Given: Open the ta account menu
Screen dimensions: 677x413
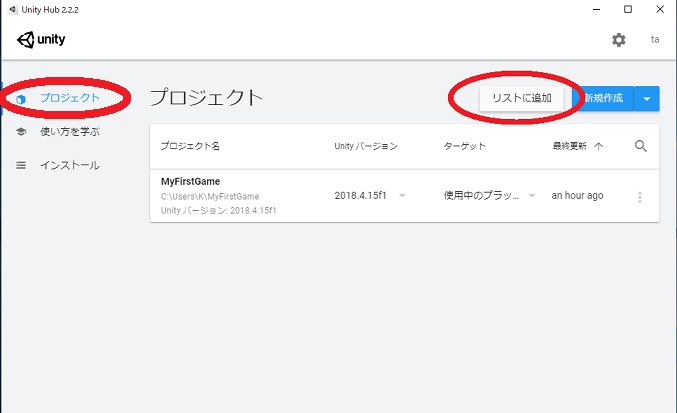Looking at the screenshot, I should click(655, 39).
